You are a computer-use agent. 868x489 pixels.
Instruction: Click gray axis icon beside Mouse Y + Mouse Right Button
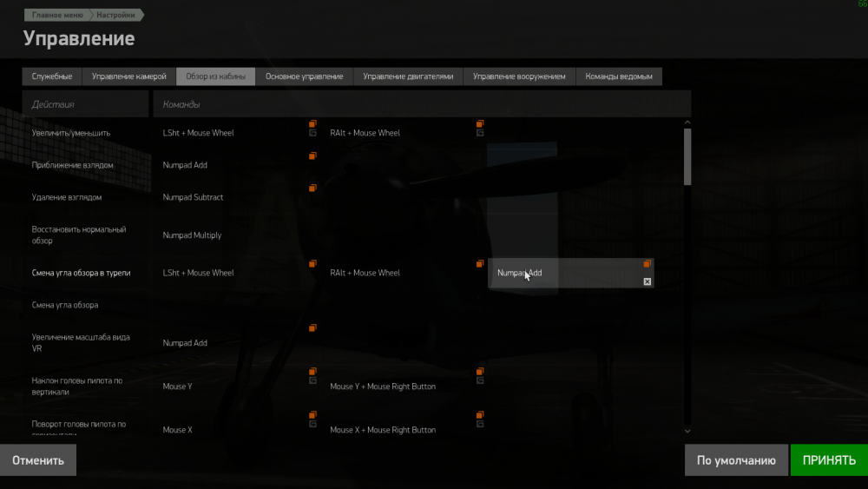(480, 380)
